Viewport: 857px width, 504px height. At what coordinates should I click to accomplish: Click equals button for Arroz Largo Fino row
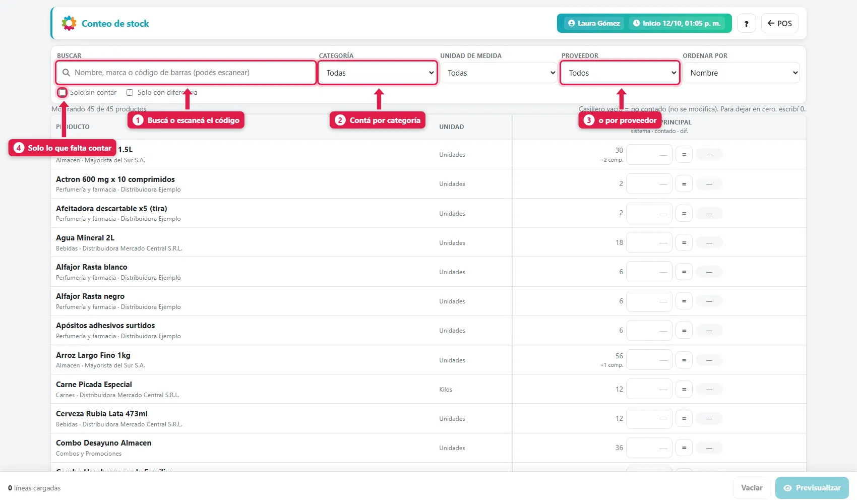(684, 360)
